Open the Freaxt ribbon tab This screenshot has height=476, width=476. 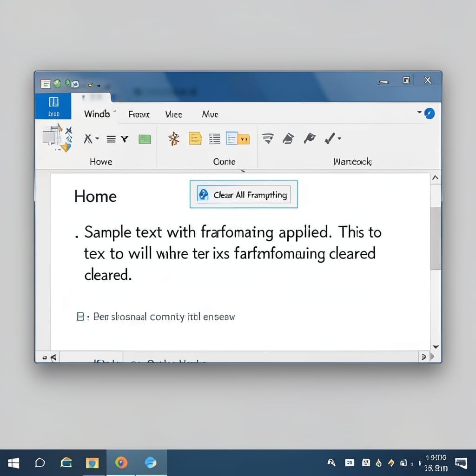click(139, 114)
